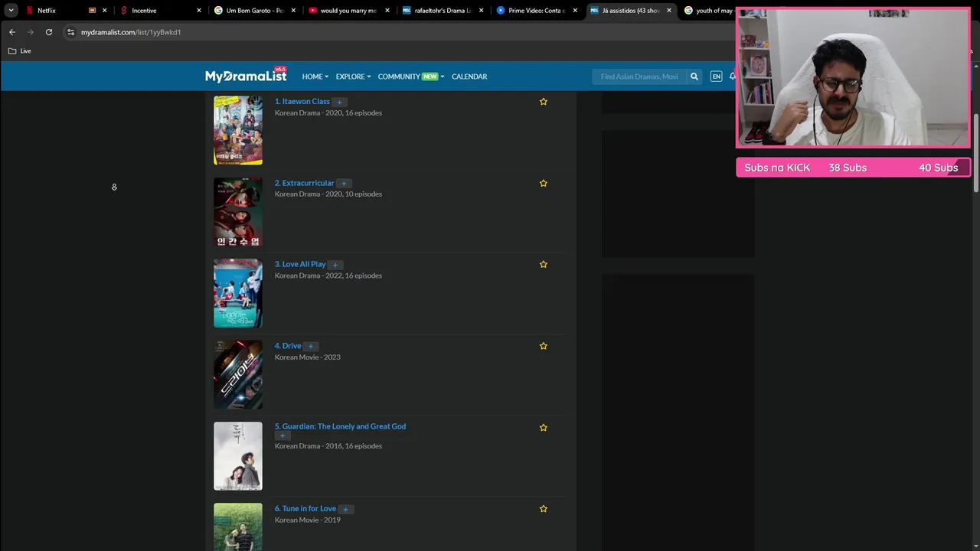This screenshot has height=551, width=980.
Task: Open the Itaewon Class title link
Action: click(x=302, y=101)
